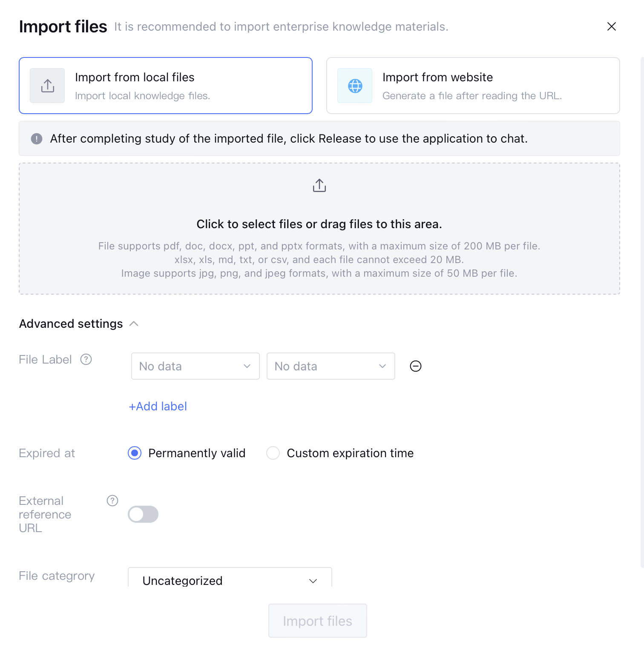644x653 pixels.
Task: Open the Uncategorized file category dropdown
Action: (230, 580)
